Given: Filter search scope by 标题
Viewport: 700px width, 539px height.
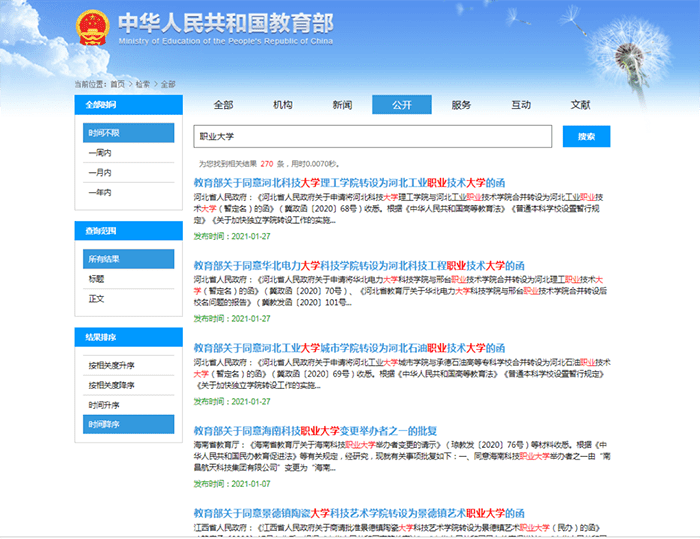Looking at the screenshot, I should click(97, 279).
